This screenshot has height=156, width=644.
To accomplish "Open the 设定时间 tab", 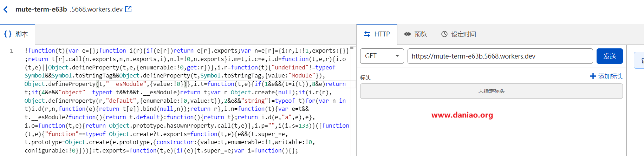I will 463,34.
